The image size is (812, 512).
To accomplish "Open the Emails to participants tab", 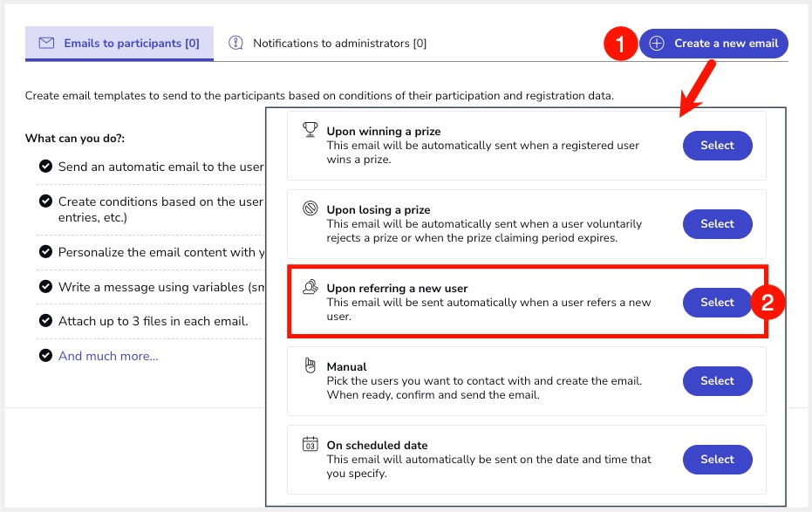I will (x=119, y=44).
